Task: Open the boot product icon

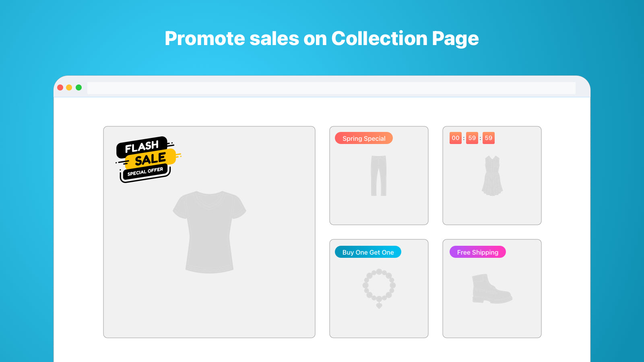Action: (x=491, y=288)
